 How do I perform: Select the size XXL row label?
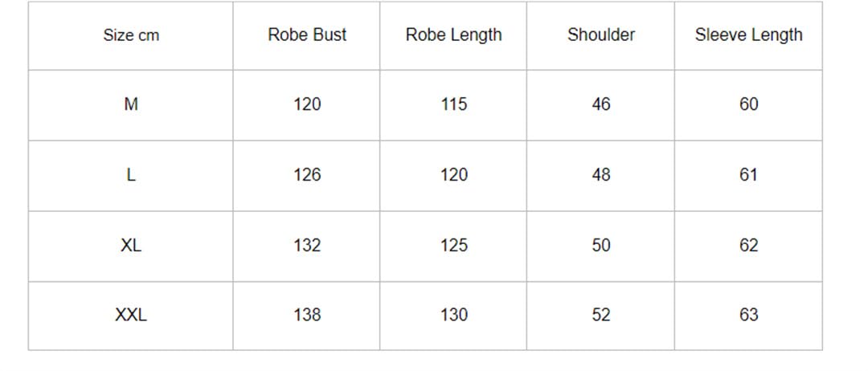point(131,315)
